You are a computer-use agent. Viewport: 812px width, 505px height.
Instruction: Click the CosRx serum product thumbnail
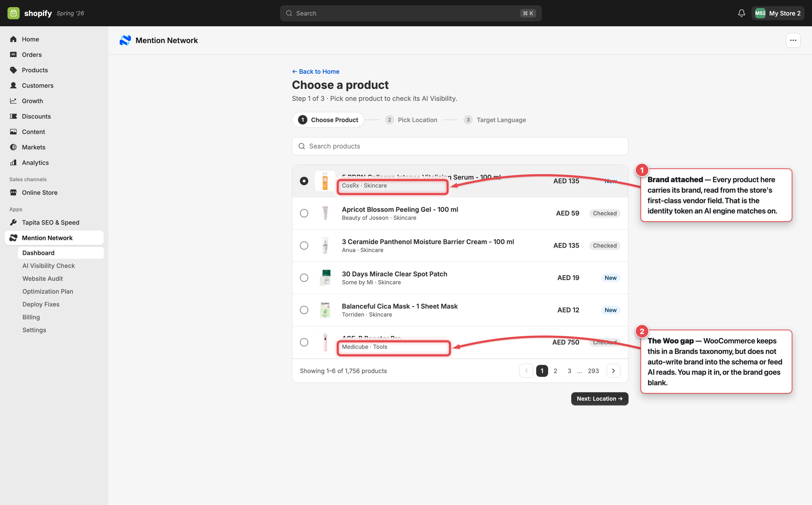(325, 181)
